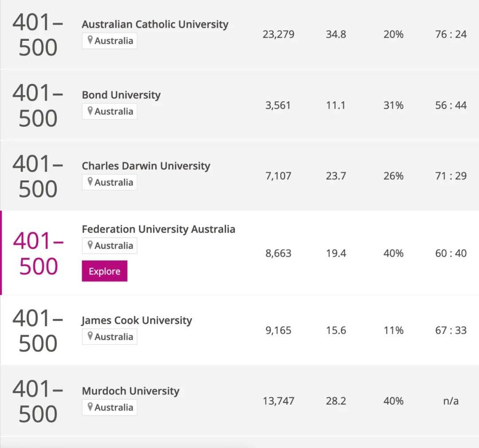Click the 56 : 44 ratio for Bond University
Viewport: 479px width, 448px height.
tap(451, 105)
